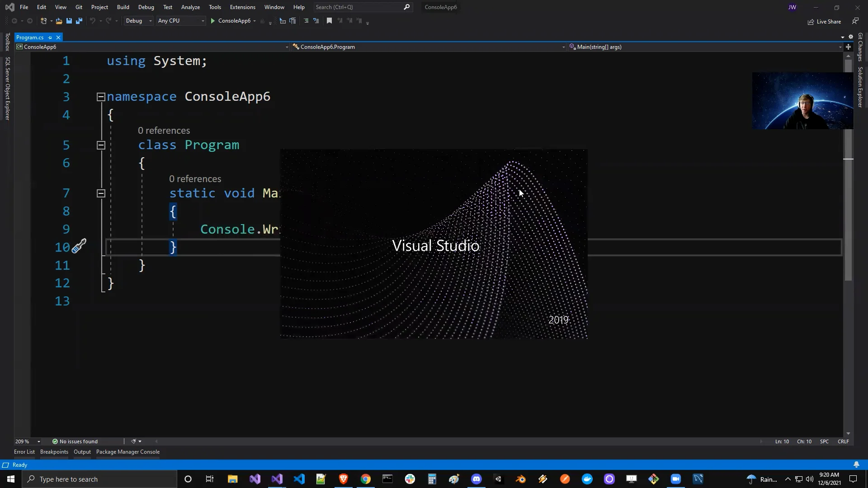Launch Blender from the taskbar

coord(521,479)
